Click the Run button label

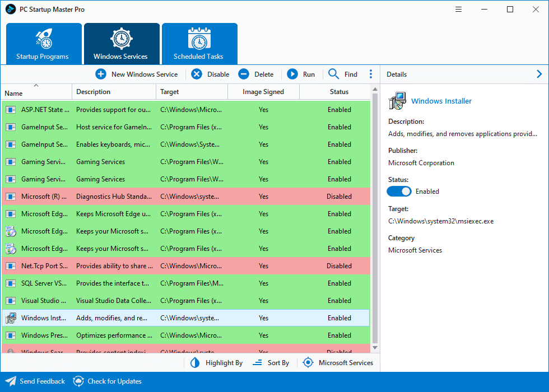click(309, 74)
